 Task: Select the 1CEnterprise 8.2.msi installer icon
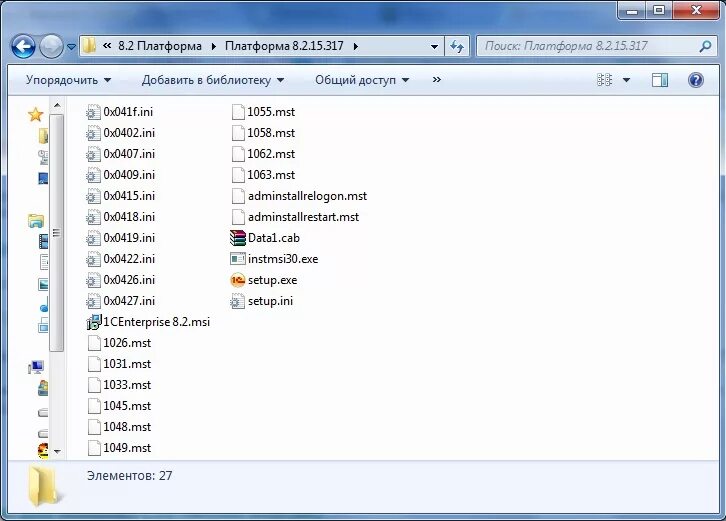[x=94, y=322]
